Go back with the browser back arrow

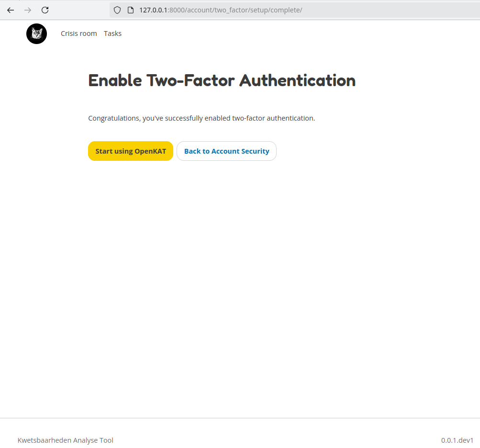pos(11,10)
